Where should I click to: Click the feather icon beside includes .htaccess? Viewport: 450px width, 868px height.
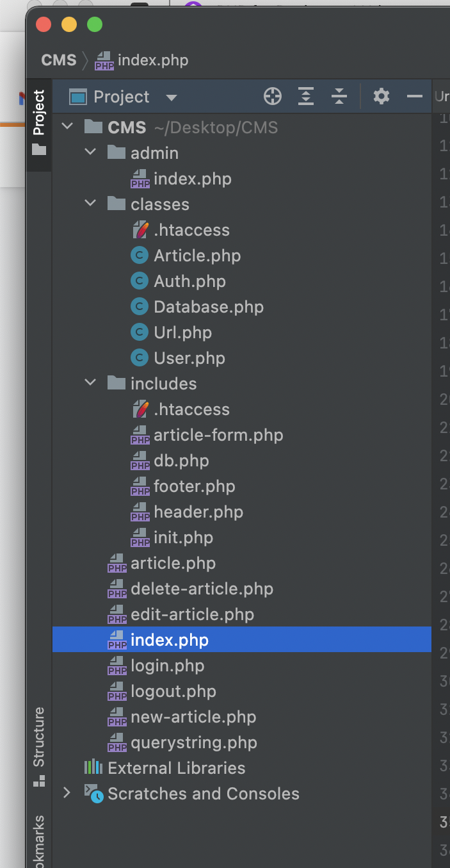(x=140, y=409)
